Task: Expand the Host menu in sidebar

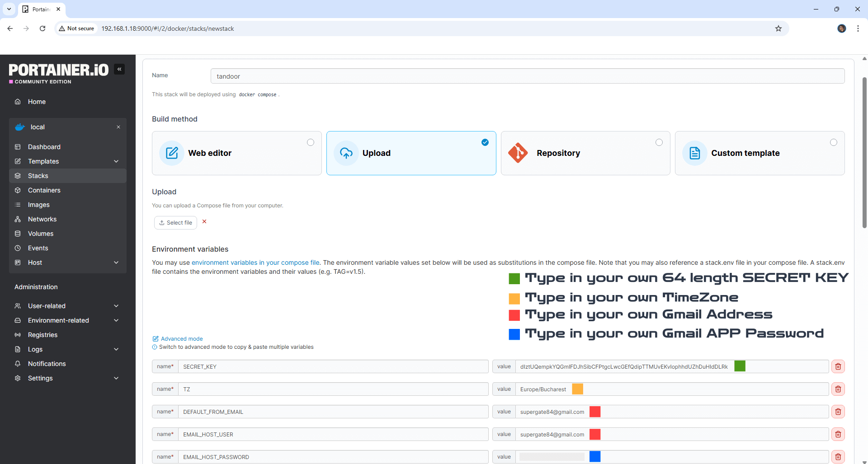Action: tap(116, 262)
